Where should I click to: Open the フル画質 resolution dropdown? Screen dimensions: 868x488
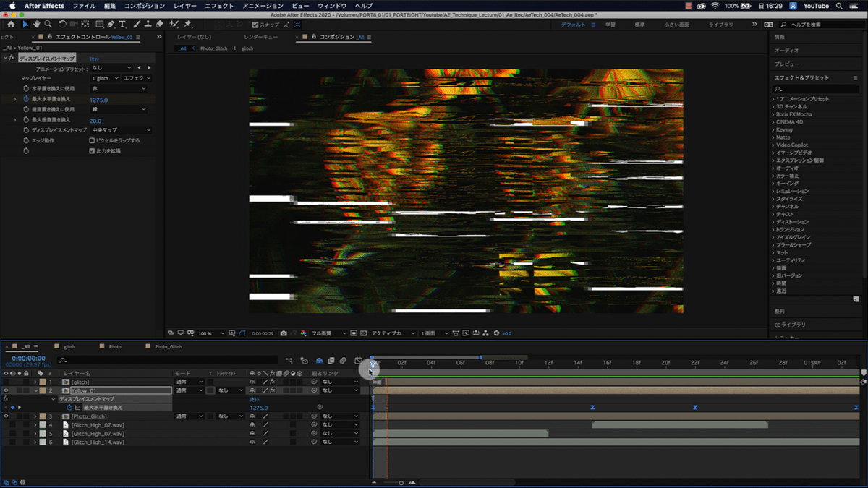click(x=325, y=333)
